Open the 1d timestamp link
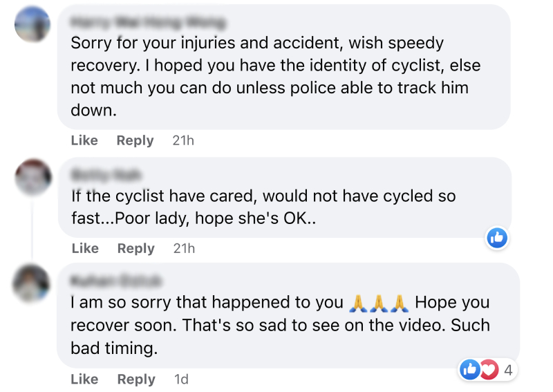Screen dimensions: 553x392 click(181, 379)
